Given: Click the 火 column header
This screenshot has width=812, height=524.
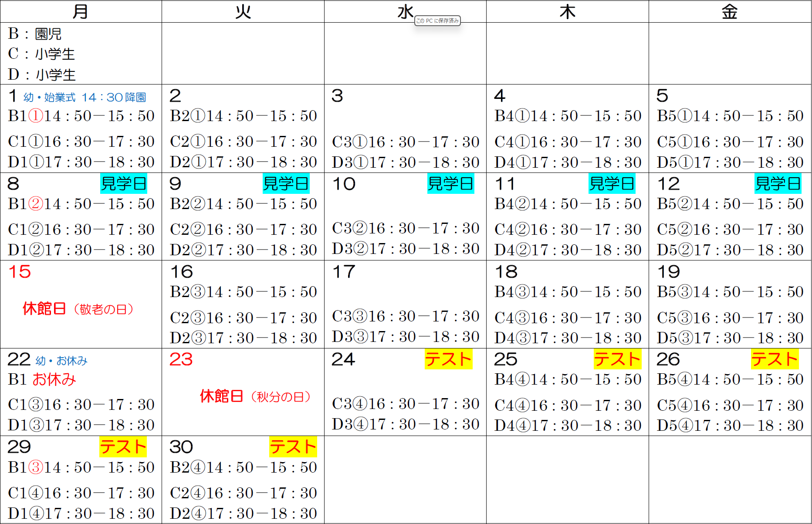Looking at the screenshot, I should (x=243, y=11).
